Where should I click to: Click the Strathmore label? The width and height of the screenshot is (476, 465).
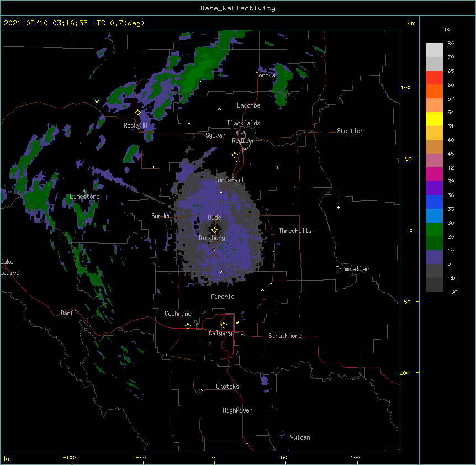pos(285,336)
